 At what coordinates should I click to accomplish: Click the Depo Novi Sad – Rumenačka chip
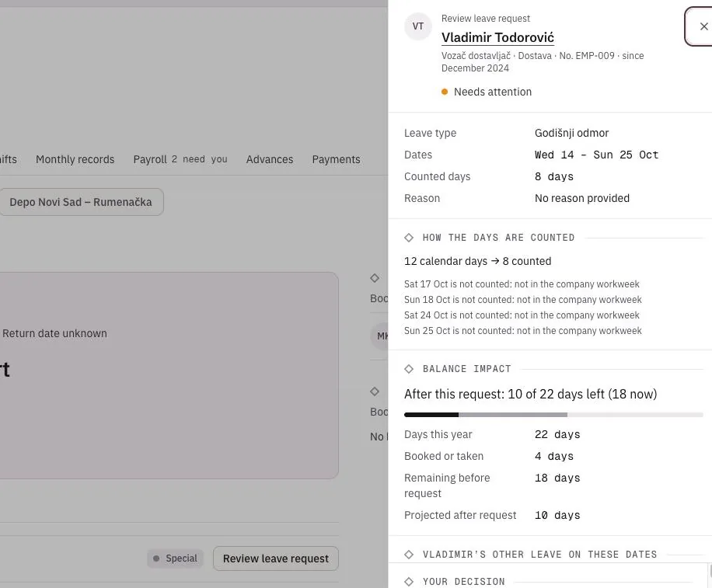[81, 202]
